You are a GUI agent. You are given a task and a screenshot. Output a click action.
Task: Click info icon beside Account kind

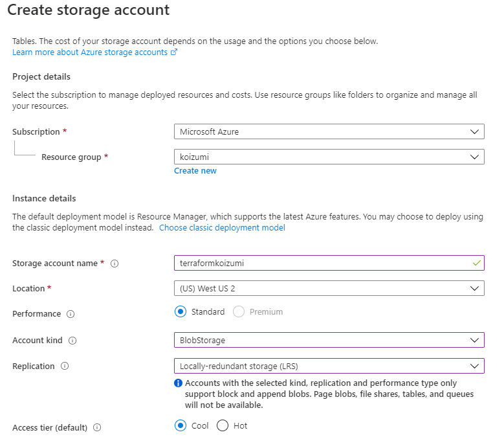pos(72,341)
